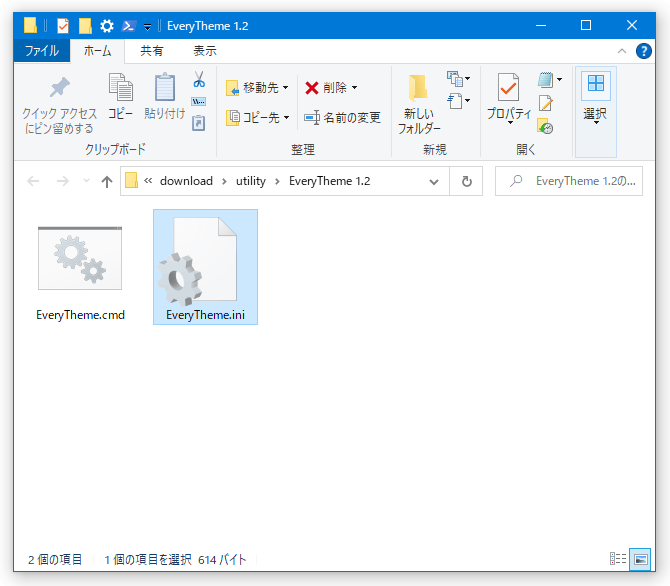
Task: Go up one folder level
Action: point(107,182)
